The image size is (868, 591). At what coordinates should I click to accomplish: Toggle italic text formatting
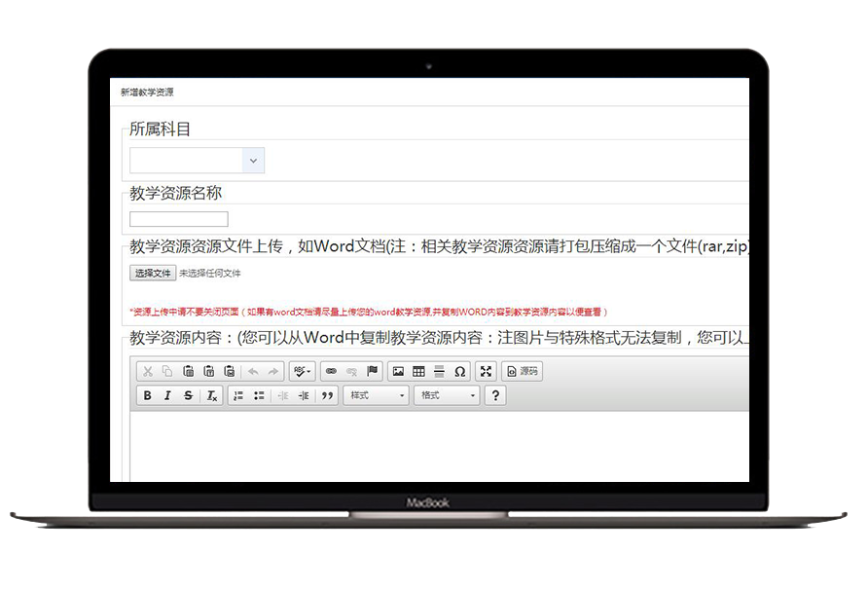tap(167, 396)
